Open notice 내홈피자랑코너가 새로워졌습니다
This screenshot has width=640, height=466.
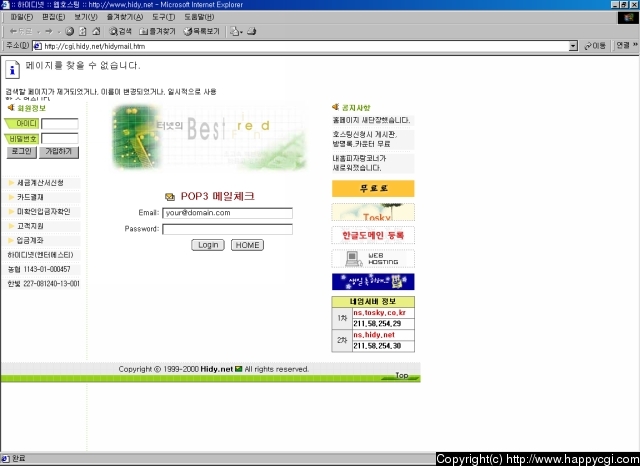(359, 163)
